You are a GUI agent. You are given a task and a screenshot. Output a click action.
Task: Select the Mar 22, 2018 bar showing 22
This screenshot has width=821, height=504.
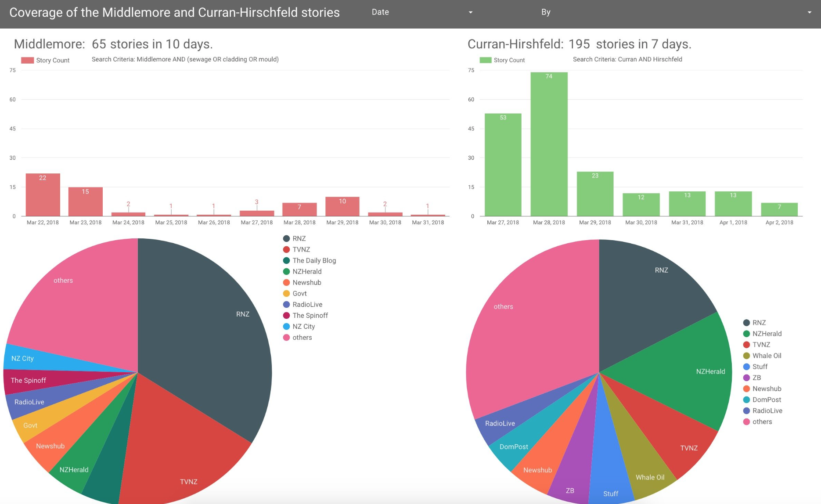pos(43,195)
